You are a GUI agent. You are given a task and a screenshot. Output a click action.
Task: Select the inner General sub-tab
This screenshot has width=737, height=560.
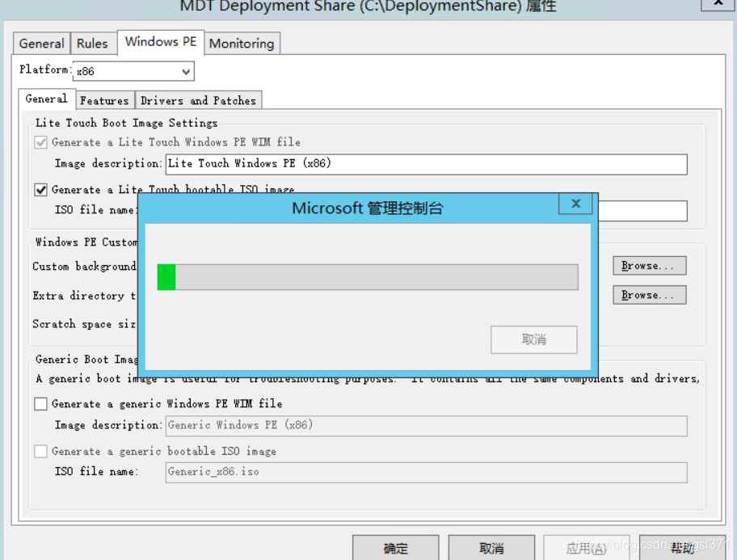coord(47,99)
